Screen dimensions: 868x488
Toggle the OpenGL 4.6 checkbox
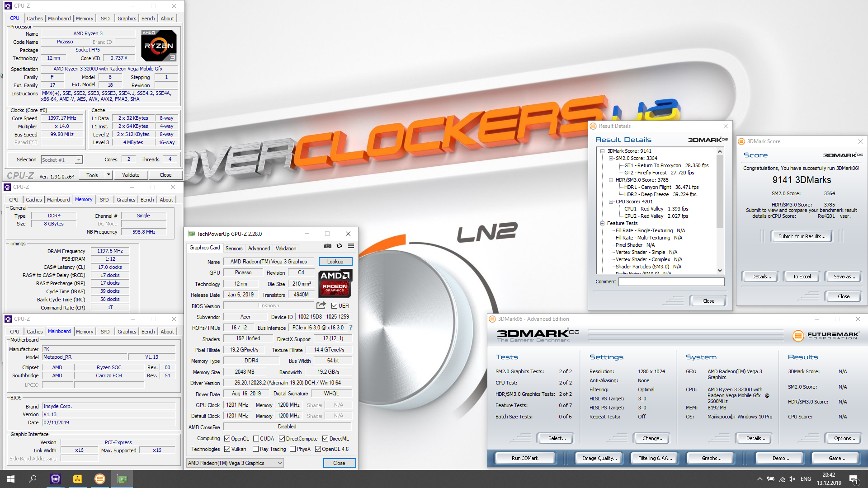(318, 449)
